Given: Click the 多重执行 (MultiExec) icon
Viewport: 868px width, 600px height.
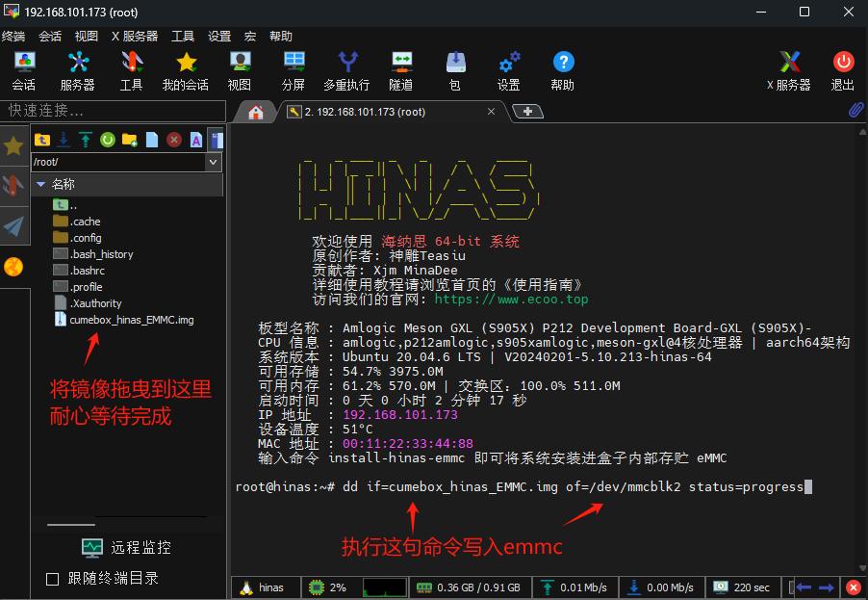Looking at the screenshot, I should point(346,70).
